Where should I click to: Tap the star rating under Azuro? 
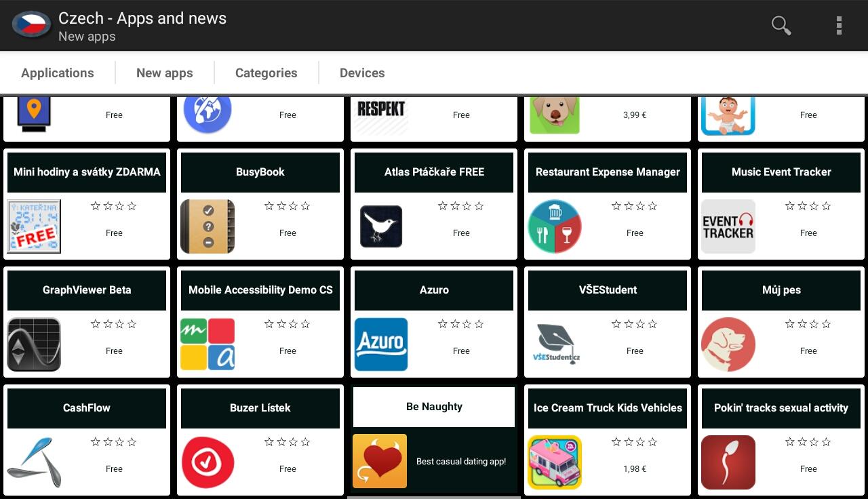tap(461, 324)
